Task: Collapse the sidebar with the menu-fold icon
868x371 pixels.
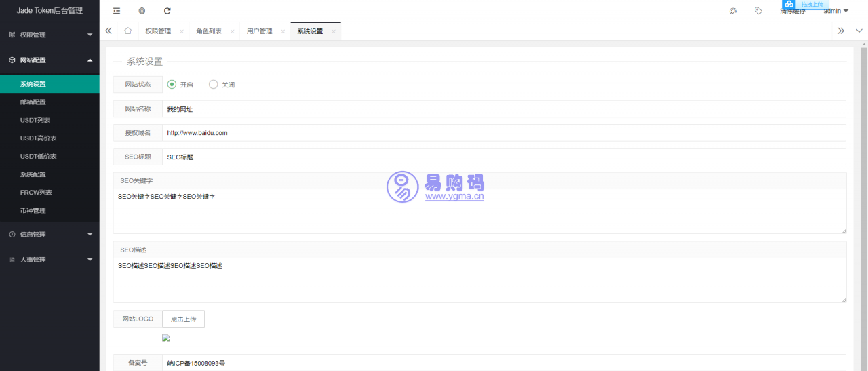Action: pyautogui.click(x=117, y=11)
